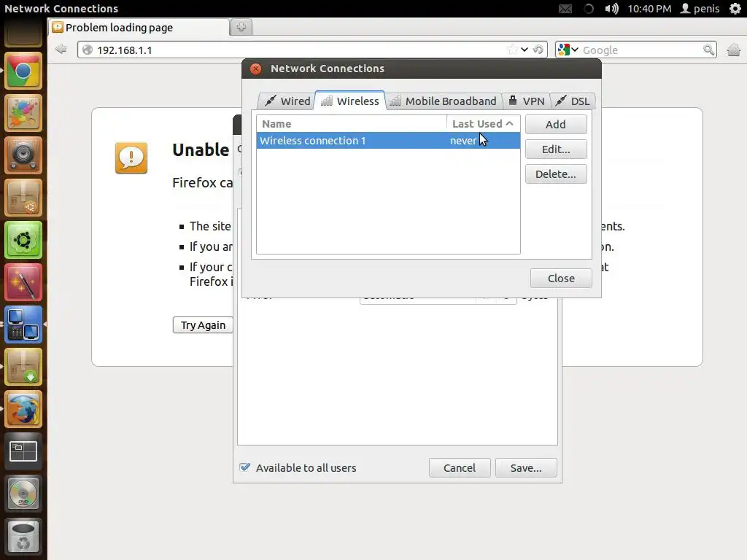This screenshot has height=560, width=747.
Task: Open the package box with orange gear icon
Action: (23, 198)
